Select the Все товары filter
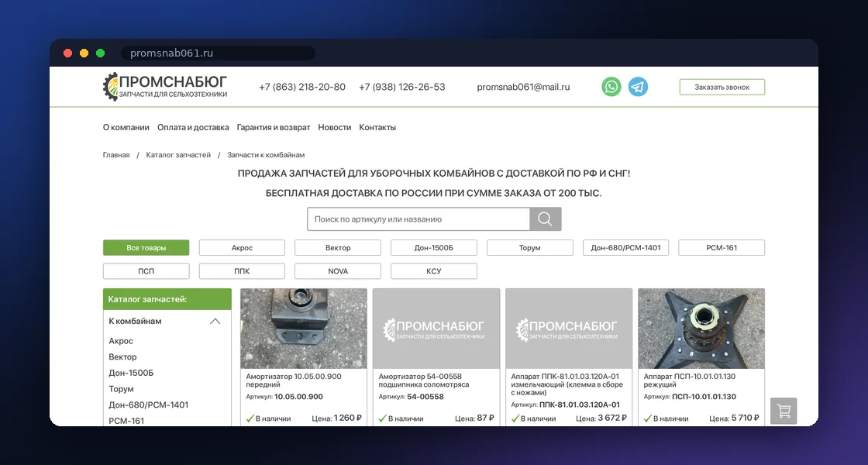 click(146, 247)
